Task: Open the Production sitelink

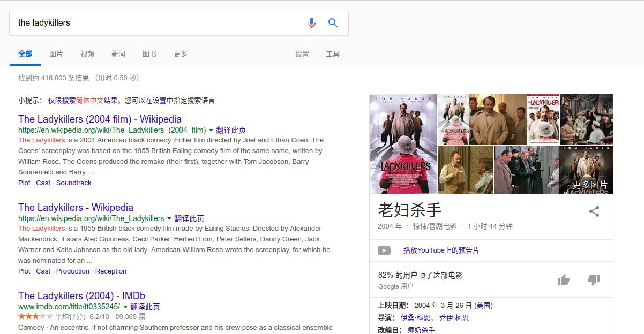Action: click(x=73, y=271)
